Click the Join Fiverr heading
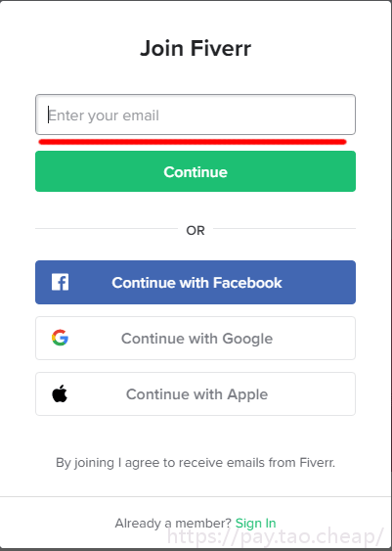This screenshot has width=392, height=551. pyautogui.click(x=196, y=48)
